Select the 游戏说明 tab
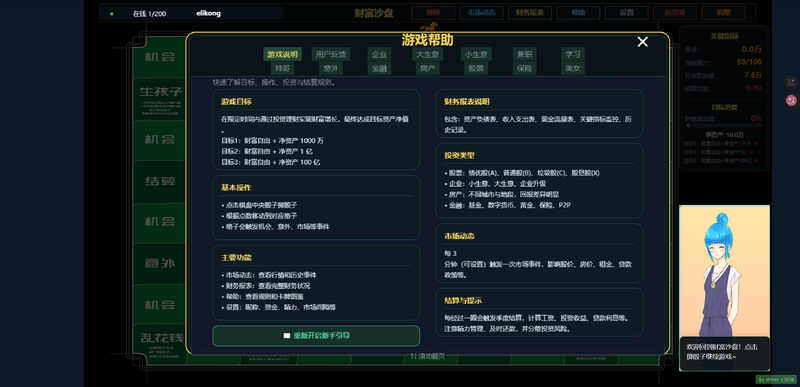Screen dimensions: 800x387 [x=283, y=54]
